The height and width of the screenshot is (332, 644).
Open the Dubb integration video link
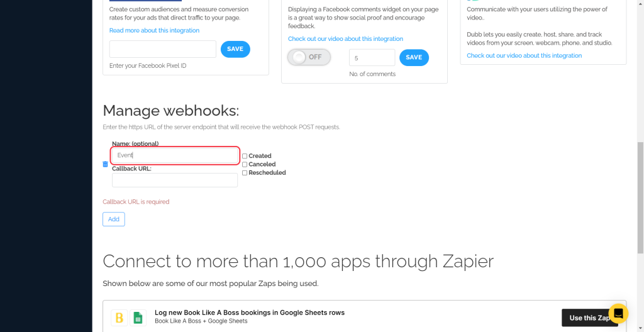(x=524, y=55)
